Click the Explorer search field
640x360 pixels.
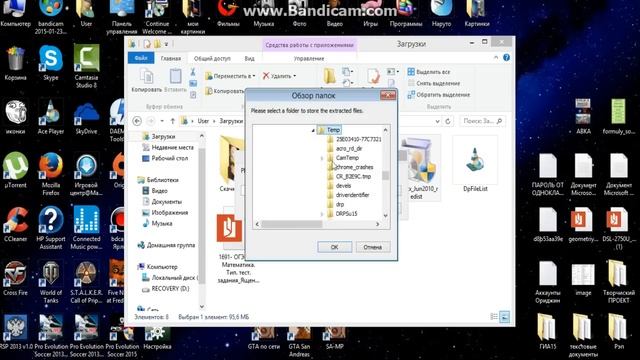point(482,121)
